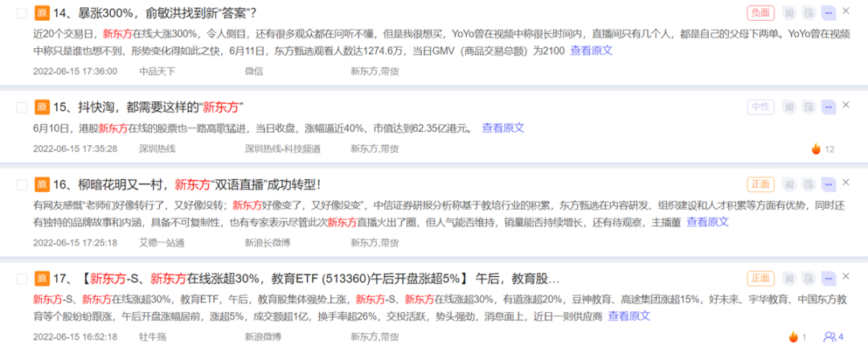The width and height of the screenshot is (868, 346).
Task: Dismiss article 15 with the X icon
Action: pos(845,105)
